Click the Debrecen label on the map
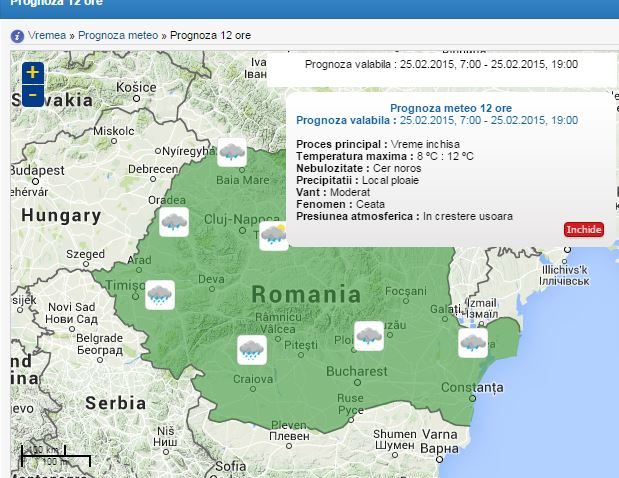Image resolution: width=619 pixels, height=478 pixels. click(x=153, y=169)
